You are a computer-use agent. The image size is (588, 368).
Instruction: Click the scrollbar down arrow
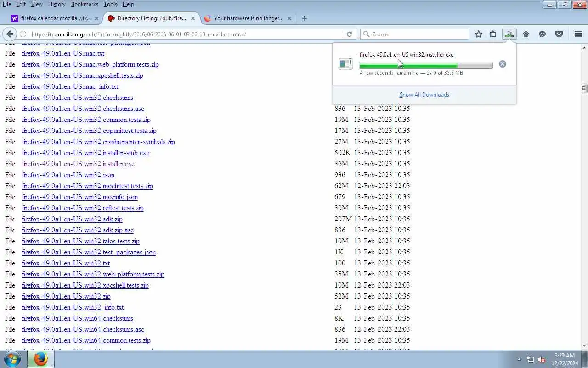(584, 345)
